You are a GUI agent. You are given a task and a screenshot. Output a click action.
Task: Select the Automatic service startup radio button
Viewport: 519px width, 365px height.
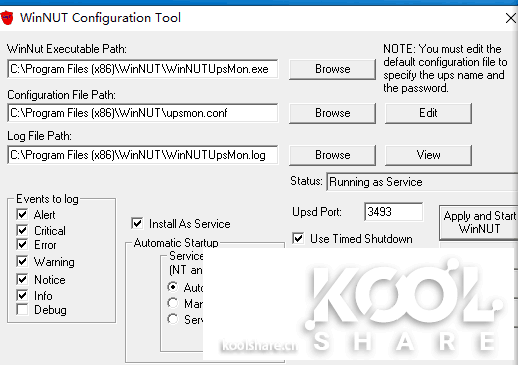coord(173,287)
